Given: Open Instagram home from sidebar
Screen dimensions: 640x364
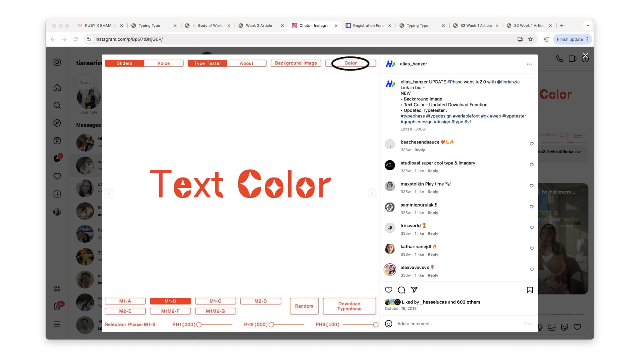Looking at the screenshot, I should [x=57, y=87].
